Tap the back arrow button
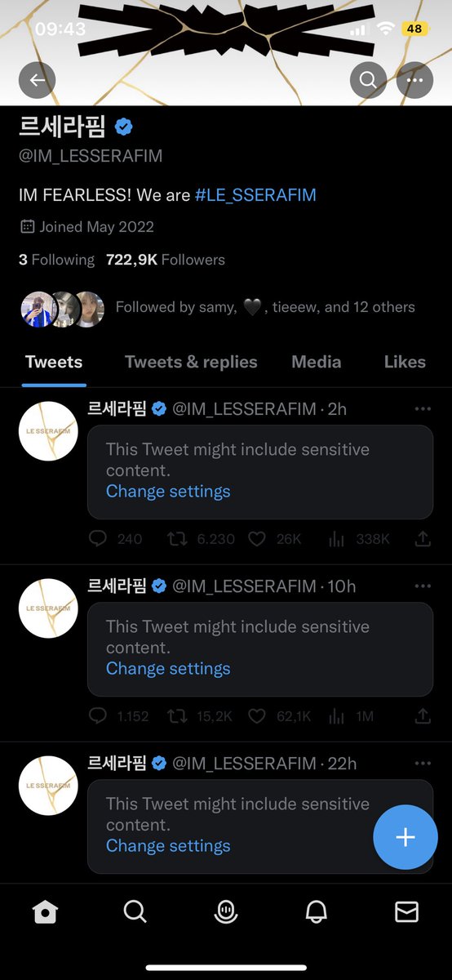Image resolution: width=452 pixels, height=980 pixels. (x=38, y=80)
